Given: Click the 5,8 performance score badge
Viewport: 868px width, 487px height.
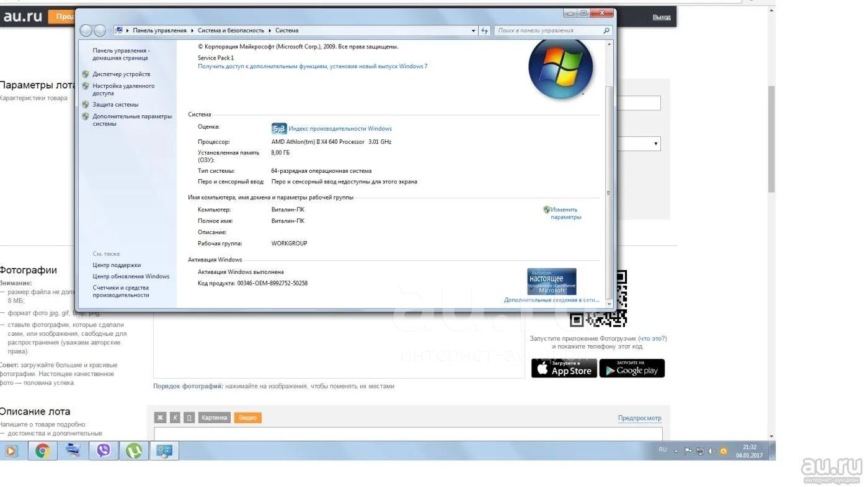Looking at the screenshot, I should click(279, 129).
